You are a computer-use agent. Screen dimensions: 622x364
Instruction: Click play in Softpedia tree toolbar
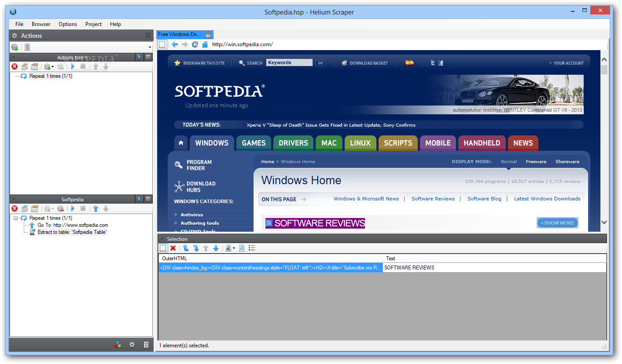coord(73,209)
